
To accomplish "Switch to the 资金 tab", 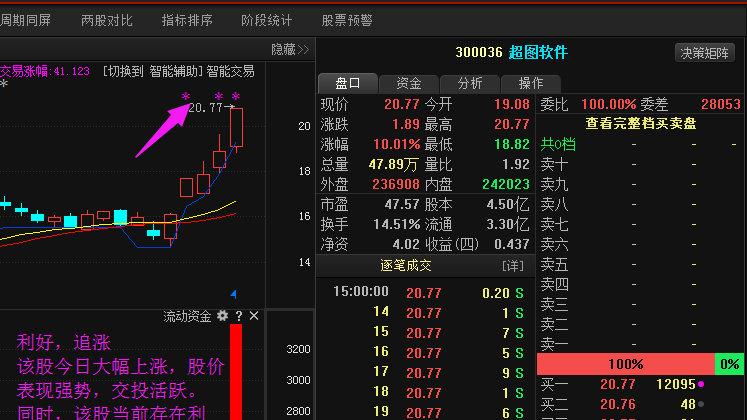I will tap(409, 83).
